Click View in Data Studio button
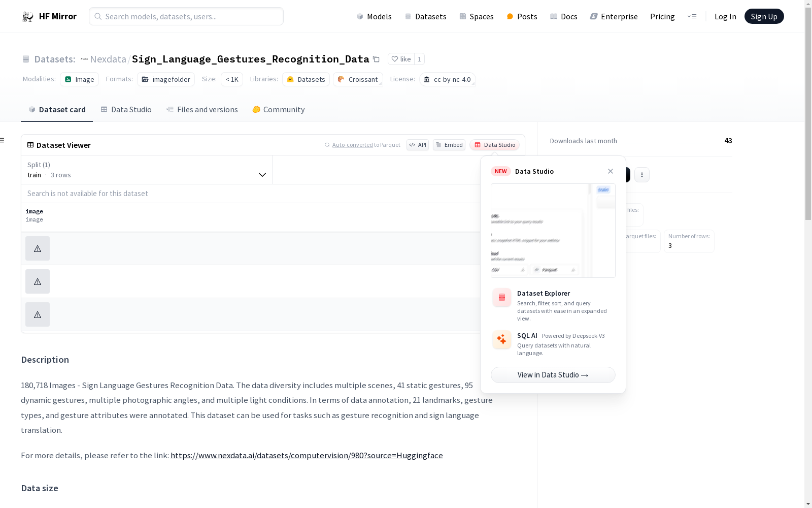Viewport: 812px width, 508px height. (x=553, y=375)
